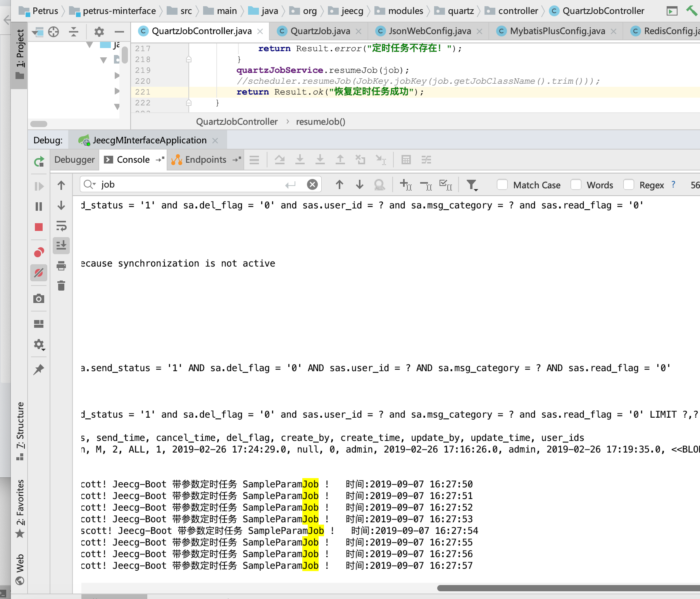Image resolution: width=700 pixels, height=599 pixels.
Task: Collapse all in the Project panel
Action: (x=74, y=31)
